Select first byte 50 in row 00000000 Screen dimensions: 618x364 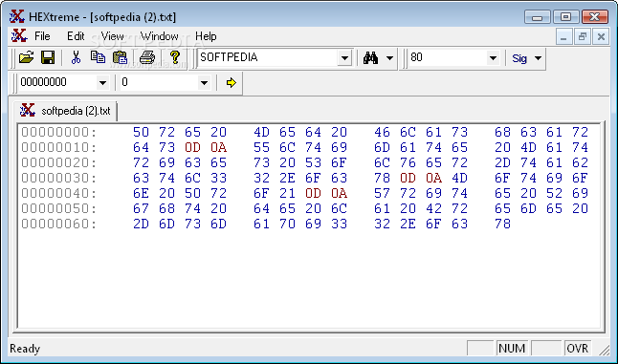tap(141, 132)
